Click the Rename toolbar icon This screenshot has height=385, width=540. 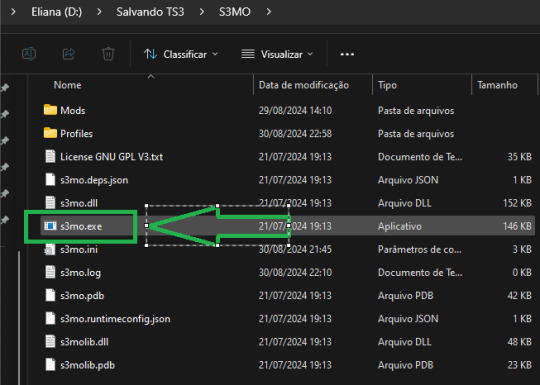[x=29, y=54]
